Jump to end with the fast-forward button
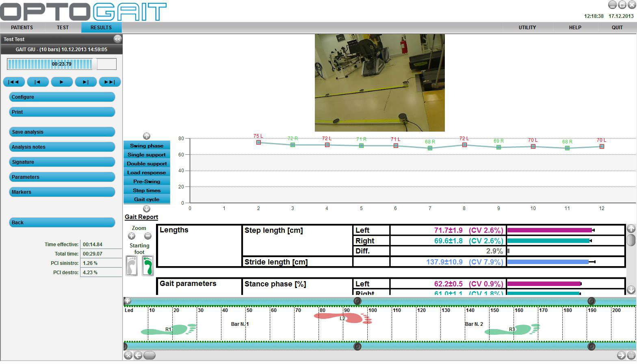 (110, 82)
